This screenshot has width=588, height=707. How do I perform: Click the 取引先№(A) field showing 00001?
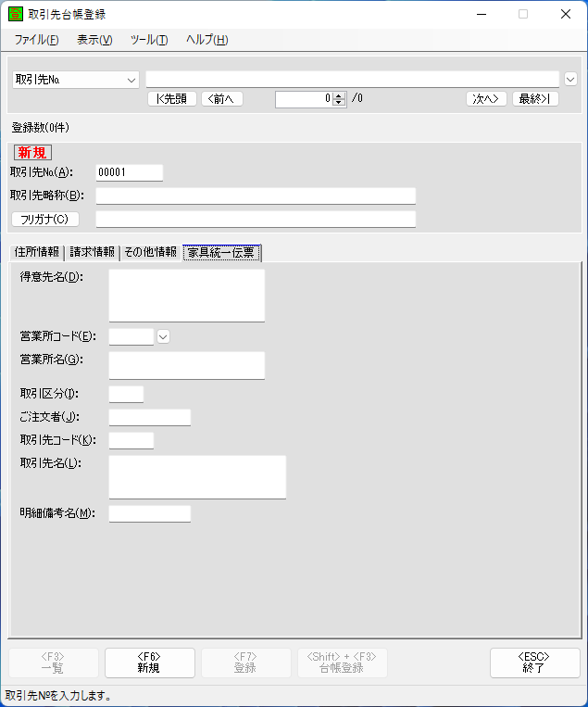pyautogui.click(x=130, y=172)
